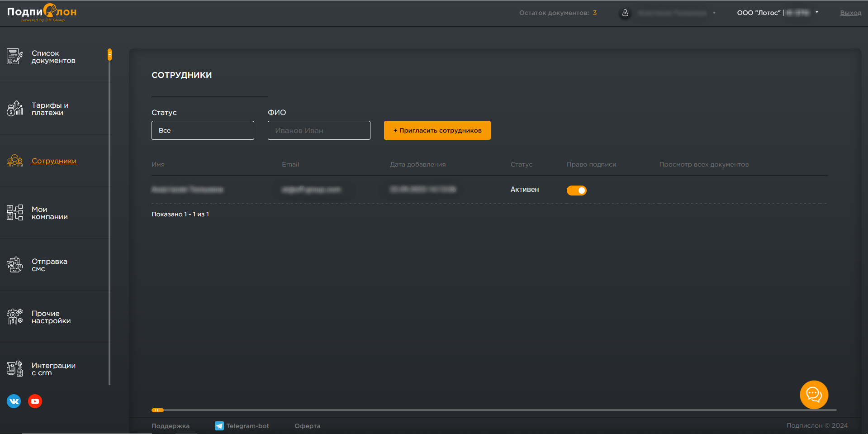Click the horizontal scrollbar handle at bottom
Viewport: 868px width, 434px height.
(157, 410)
